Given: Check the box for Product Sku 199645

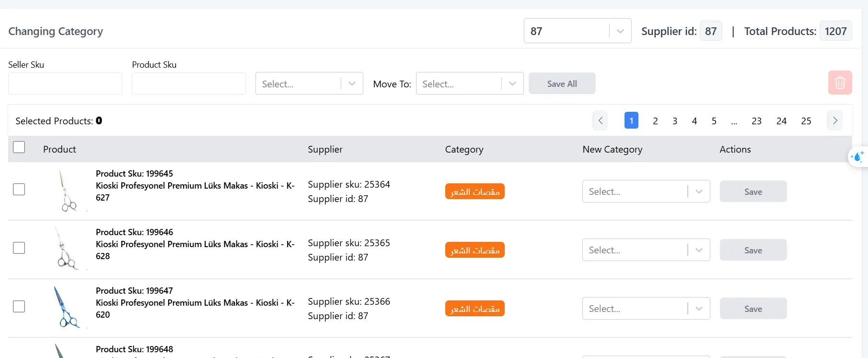Looking at the screenshot, I should pyautogui.click(x=19, y=190).
